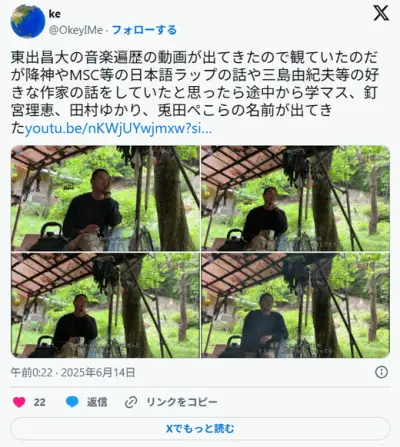Screen dimensions: 400x447
Task: Click the like count 22
Action: point(39,402)
